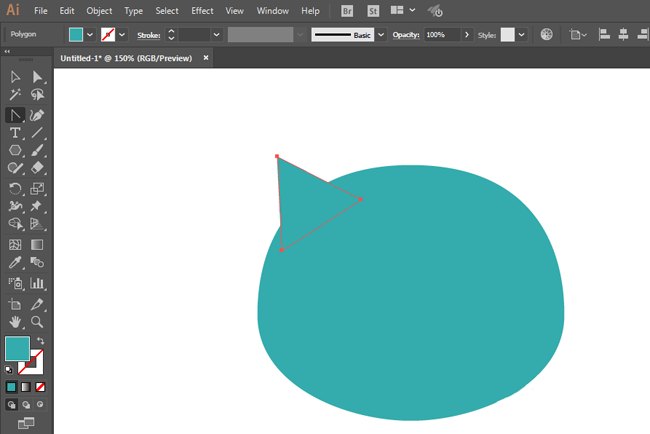This screenshot has width=650, height=434.
Task: Set paint mode to None
Action: pyautogui.click(x=40, y=386)
